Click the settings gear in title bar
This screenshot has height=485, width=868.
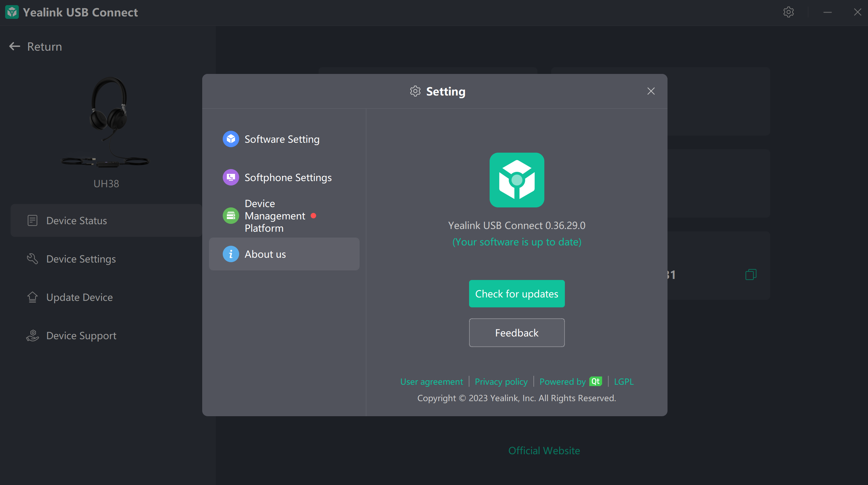(x=788, y=12)
